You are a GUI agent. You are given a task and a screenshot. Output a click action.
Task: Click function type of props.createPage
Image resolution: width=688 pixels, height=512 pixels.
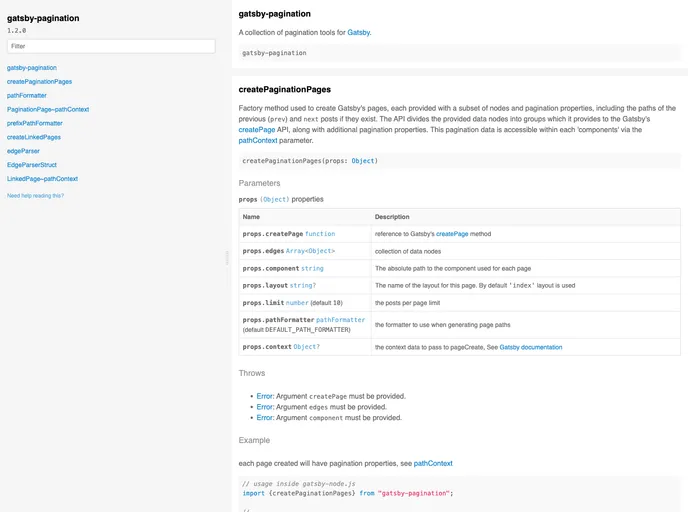pos(320,234)
